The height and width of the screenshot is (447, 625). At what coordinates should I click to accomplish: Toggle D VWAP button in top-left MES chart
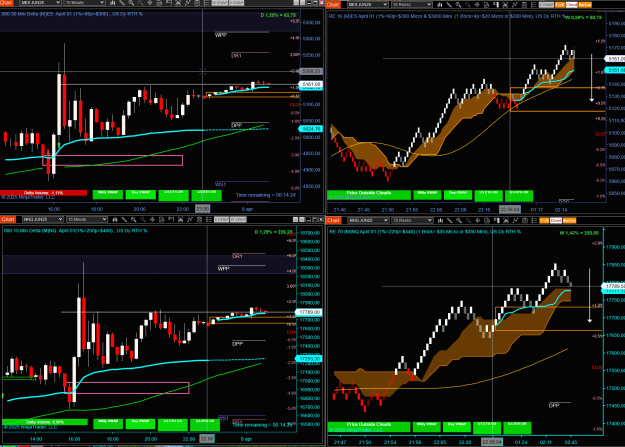click(236, 3)
